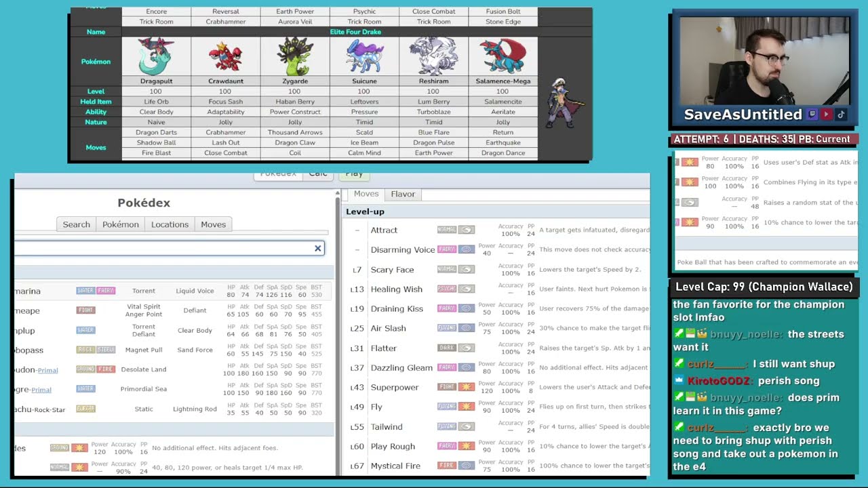Click the Flying type icon on Air Slash

coord(447,328)
